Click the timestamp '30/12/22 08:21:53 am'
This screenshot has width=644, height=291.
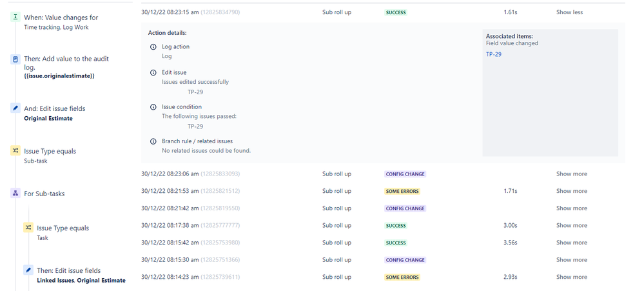(170, 191)
